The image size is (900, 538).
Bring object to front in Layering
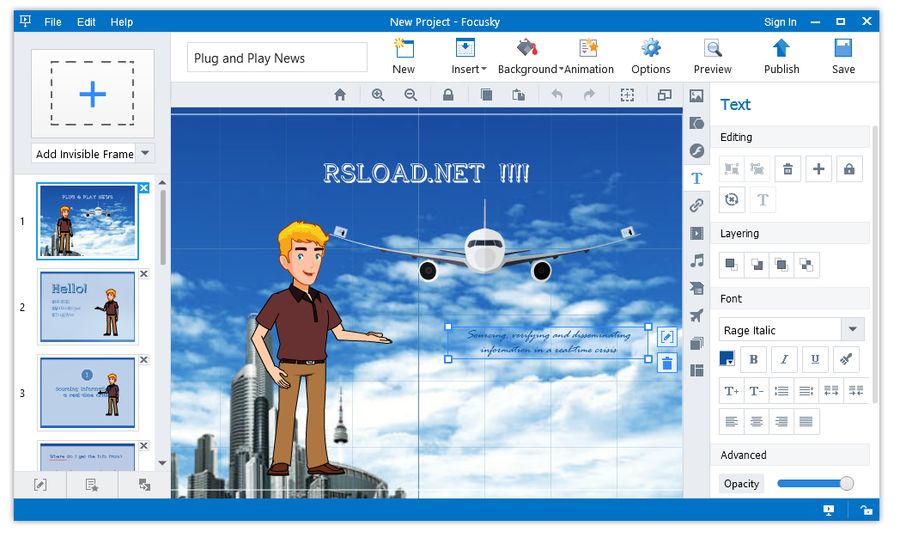tap(731, 265)
